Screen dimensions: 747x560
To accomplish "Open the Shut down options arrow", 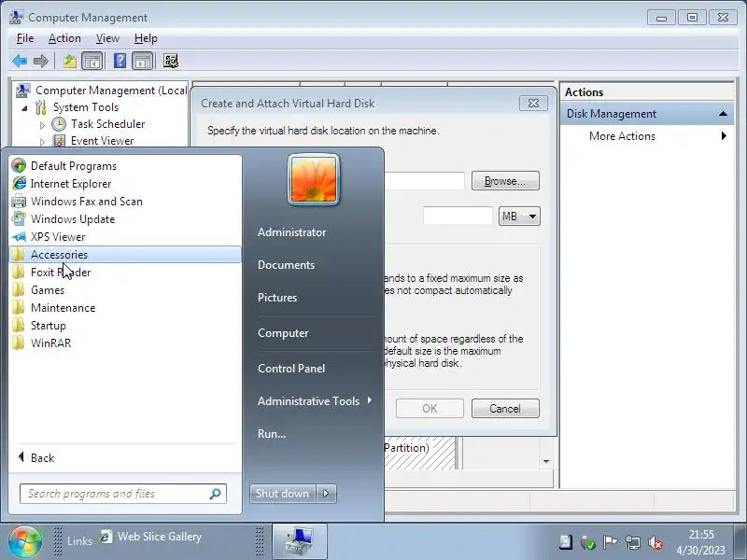I will pos(326,494).
